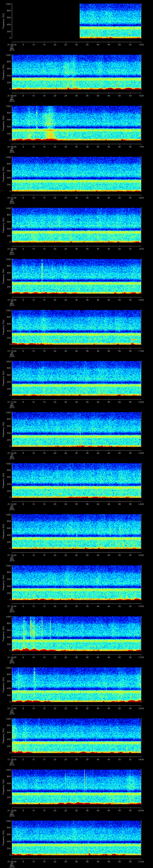Screen dimensions: 153x868
Task: Click the spectrogram panel starting at 21:20:00
Action: point(77,838)
